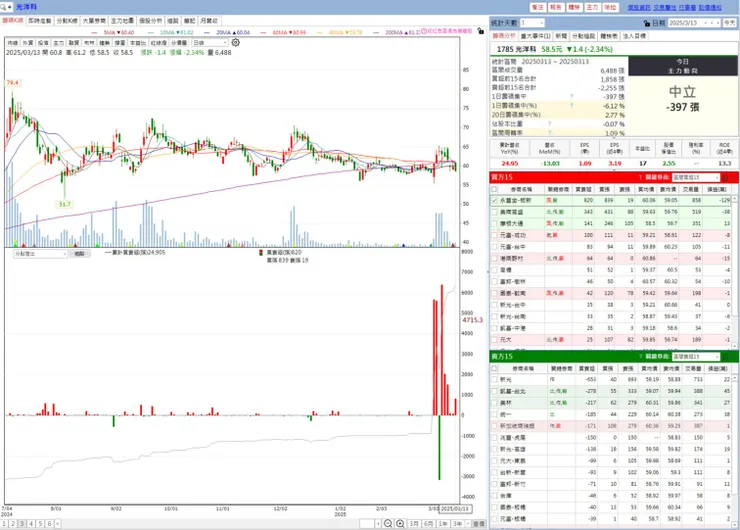
Task: Toggle 本益比 button on chart toolbar
Action: point(138,42)
